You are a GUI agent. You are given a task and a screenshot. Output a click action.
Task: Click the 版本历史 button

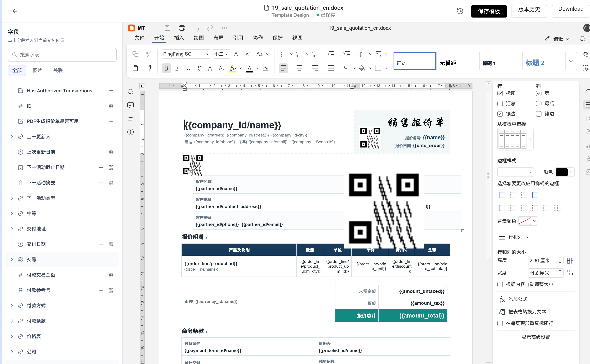[529, 11]
